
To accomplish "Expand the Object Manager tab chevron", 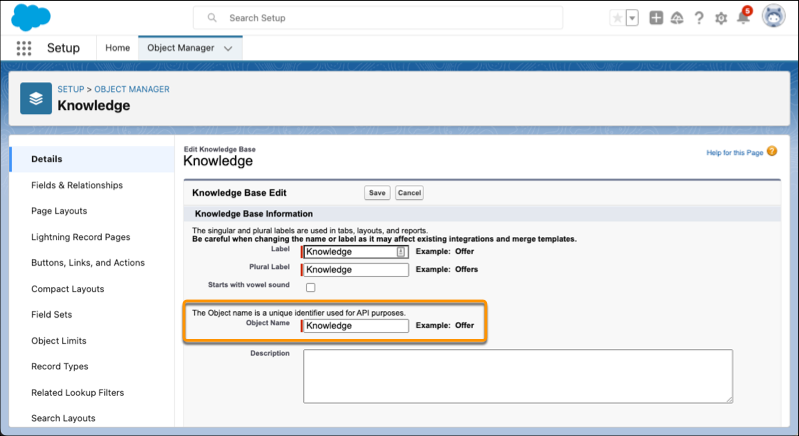I will [x=229, y=48].
